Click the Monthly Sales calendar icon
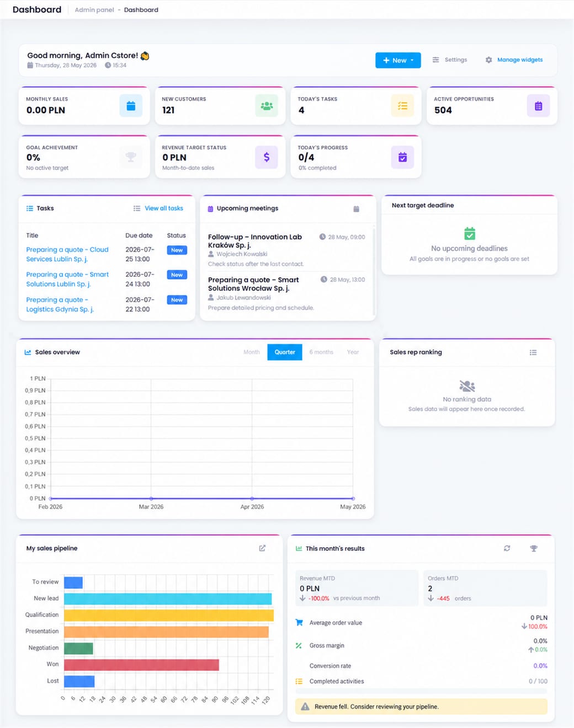Screen dimensions: 574x728 [x=131, y=106]
